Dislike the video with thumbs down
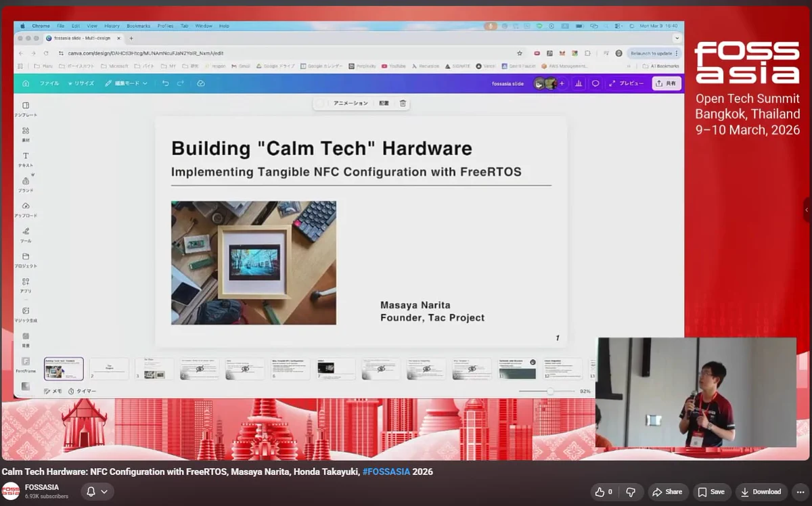Screen dimensions: 812x506 click(631, 492)
